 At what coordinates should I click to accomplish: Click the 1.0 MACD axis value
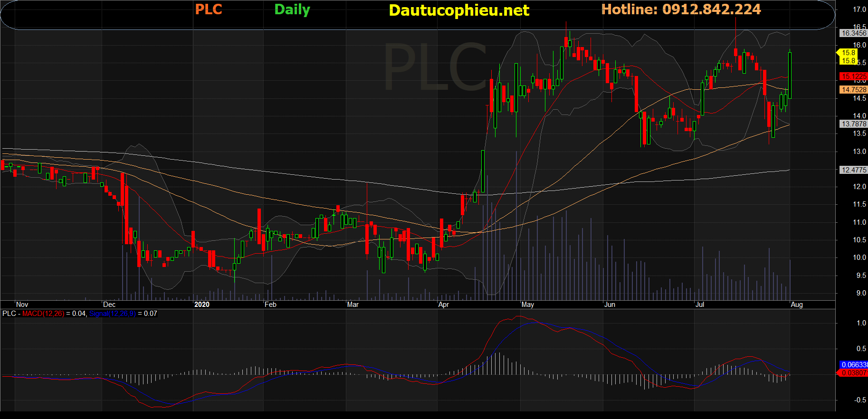pos(861,323)
